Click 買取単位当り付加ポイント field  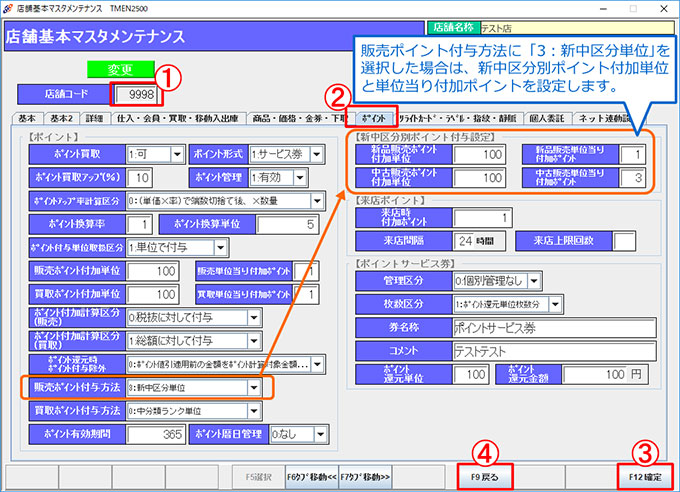click(306, 294)
